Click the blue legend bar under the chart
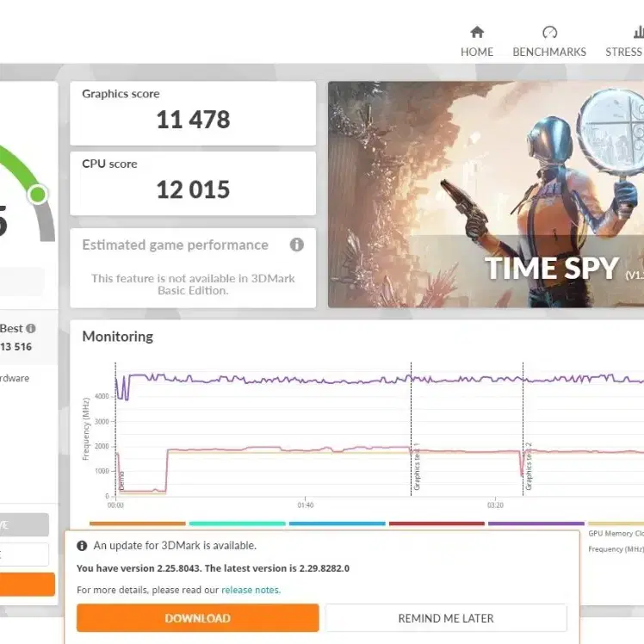 (x=337, y=523)
